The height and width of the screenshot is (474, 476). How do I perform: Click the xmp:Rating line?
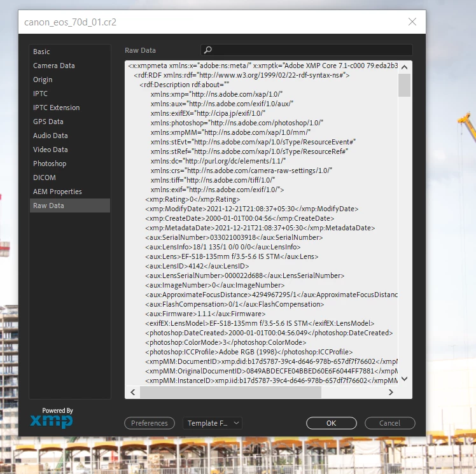click(x=193, y=199)
